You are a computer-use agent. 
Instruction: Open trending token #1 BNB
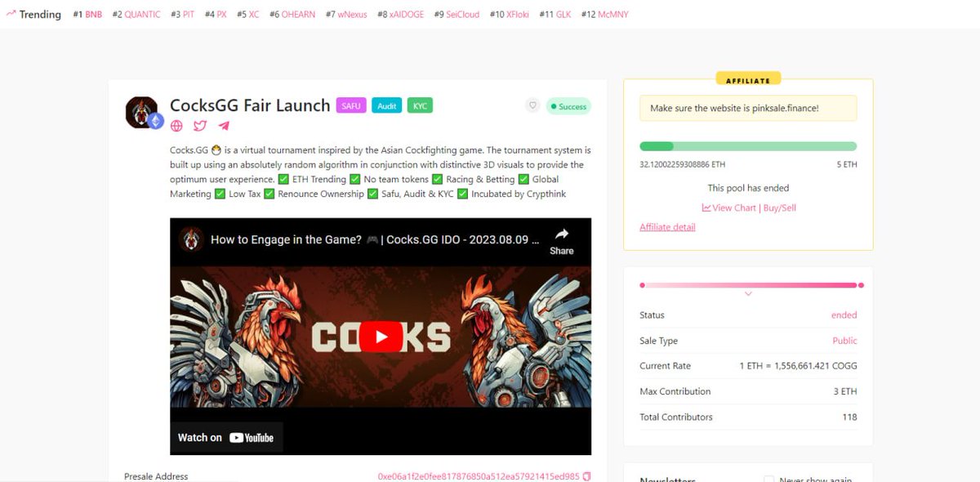point(87,15)
